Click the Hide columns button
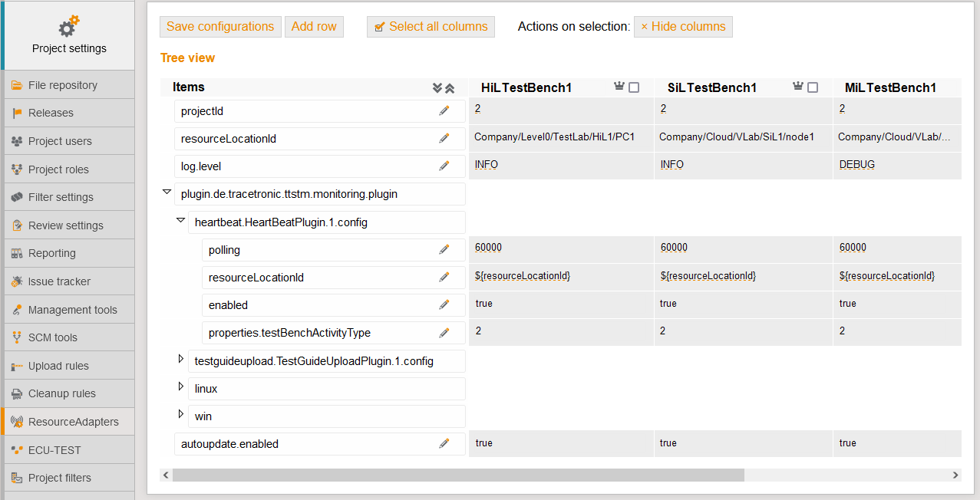This screenshot has width=980, height=500. coord(683,26)
